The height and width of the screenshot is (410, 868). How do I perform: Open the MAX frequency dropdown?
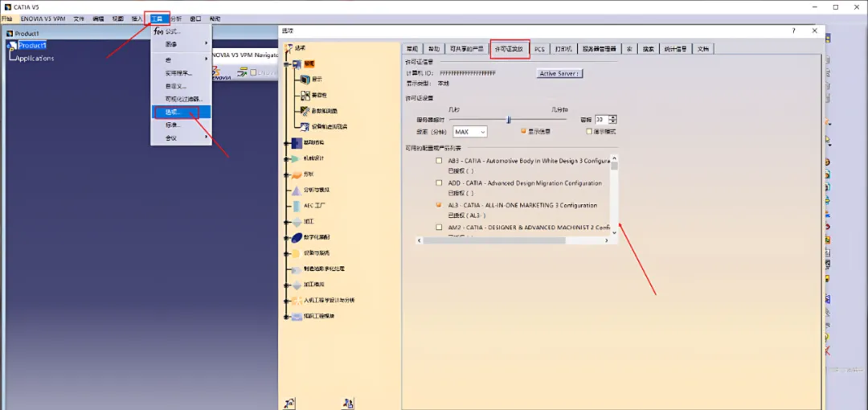[469, 132]
